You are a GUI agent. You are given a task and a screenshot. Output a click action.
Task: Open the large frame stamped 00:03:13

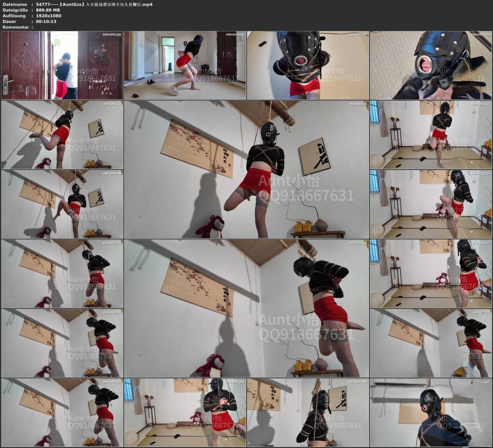tap(246, 170)
